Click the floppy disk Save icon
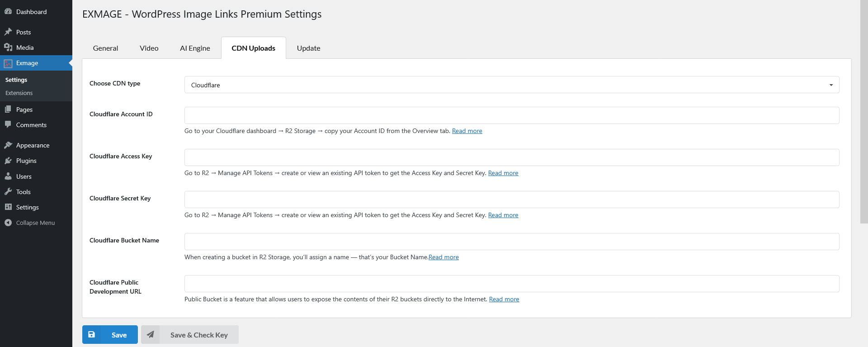The width and height of the screenshot is (868, 347). 91,334
